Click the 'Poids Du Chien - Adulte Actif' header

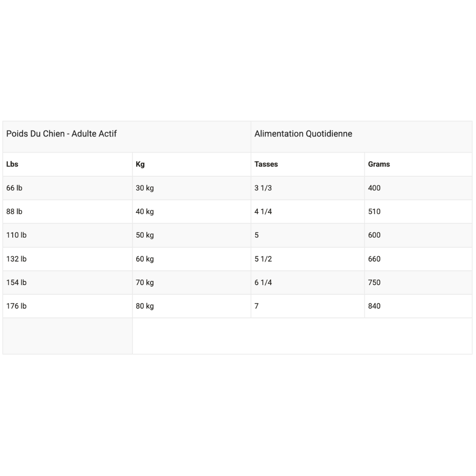pos(126,137)
